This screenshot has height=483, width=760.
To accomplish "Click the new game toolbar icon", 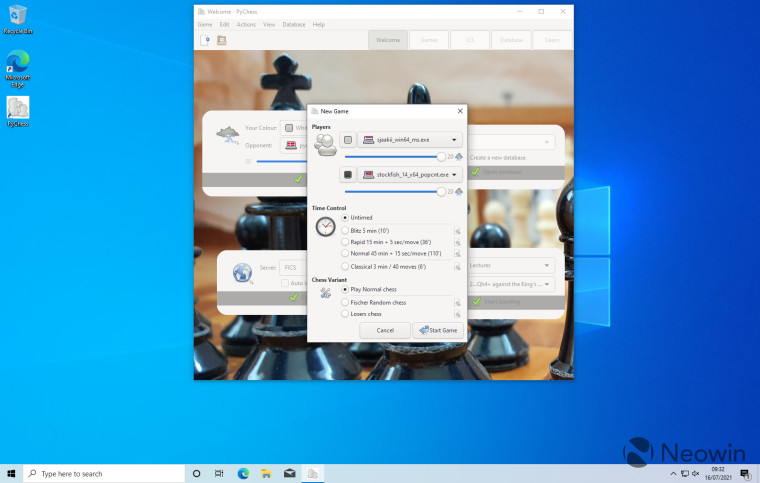I will [x=205, y=40].
